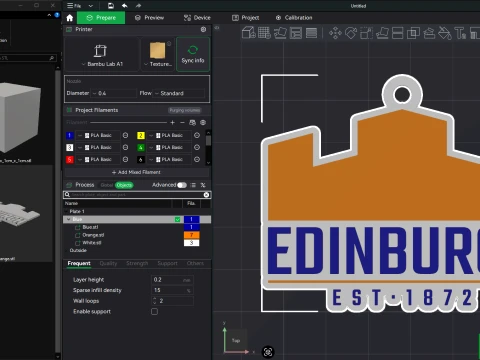Image resolution: width=480 pixels, height=360 pixels.
Task: Switch to the Device tab
Action: point(197,18)
